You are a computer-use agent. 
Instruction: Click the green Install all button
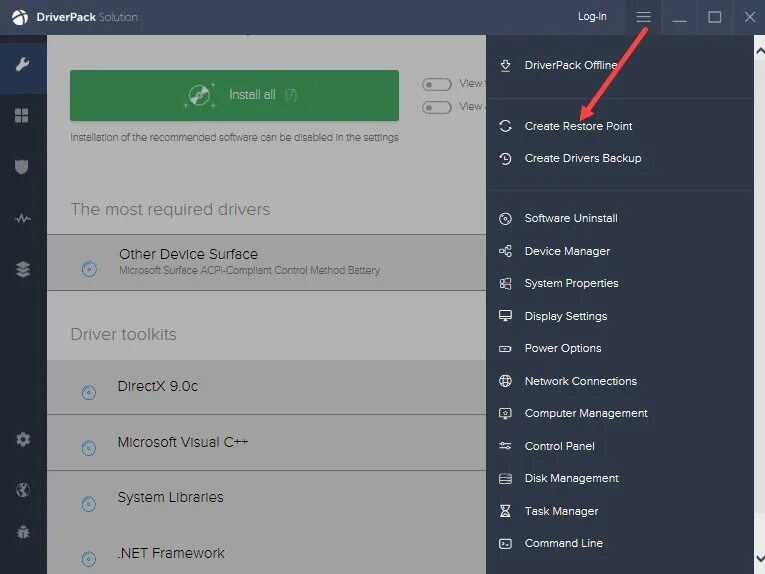[234, 95]
